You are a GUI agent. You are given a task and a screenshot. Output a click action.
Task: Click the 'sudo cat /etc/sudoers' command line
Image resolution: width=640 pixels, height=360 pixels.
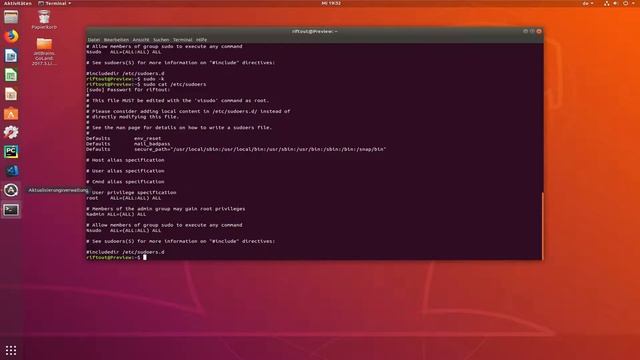[146, 84]
